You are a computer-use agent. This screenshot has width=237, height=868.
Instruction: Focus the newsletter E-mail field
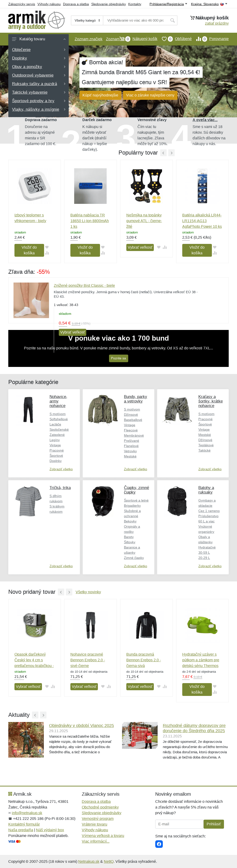point(179,824)
